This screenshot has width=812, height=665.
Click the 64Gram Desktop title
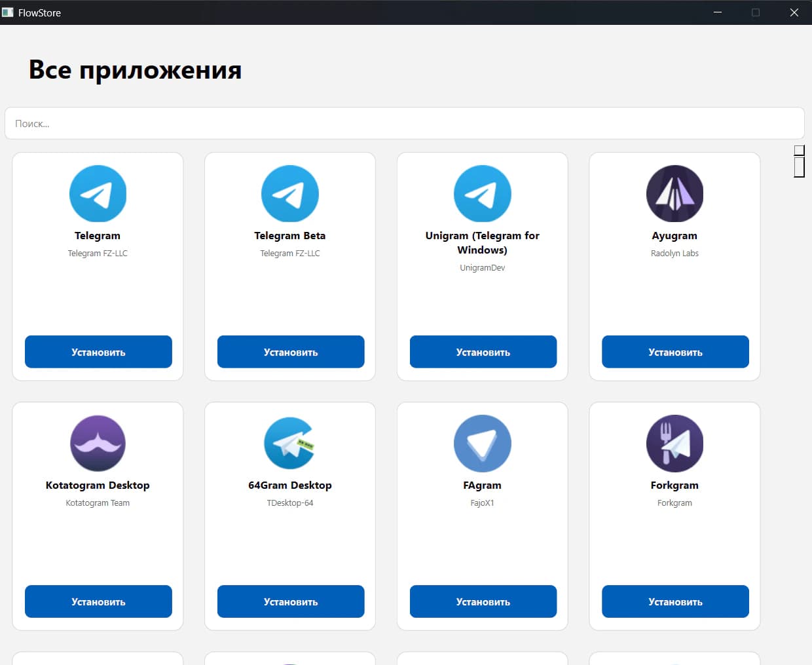pos(290,485)
